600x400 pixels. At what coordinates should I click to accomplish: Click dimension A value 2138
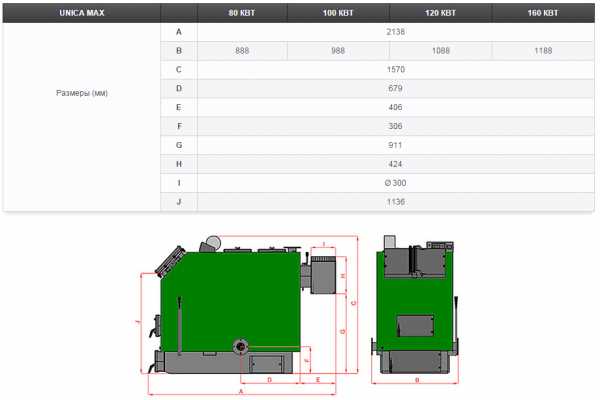point(396,32)
